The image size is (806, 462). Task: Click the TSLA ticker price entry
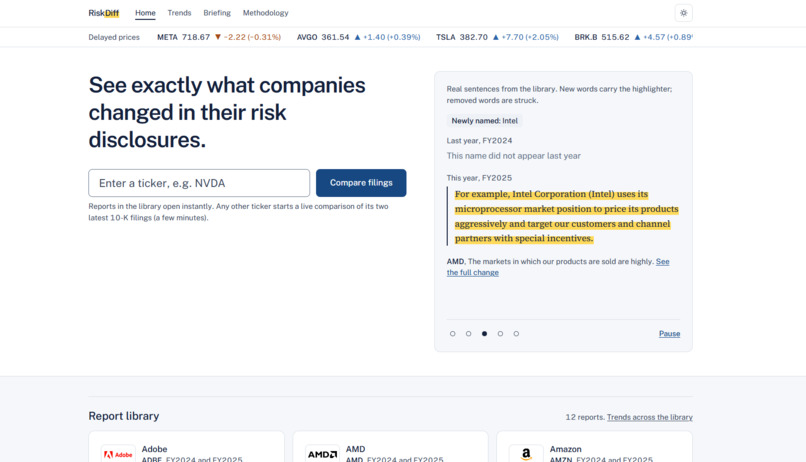[497, 37]
